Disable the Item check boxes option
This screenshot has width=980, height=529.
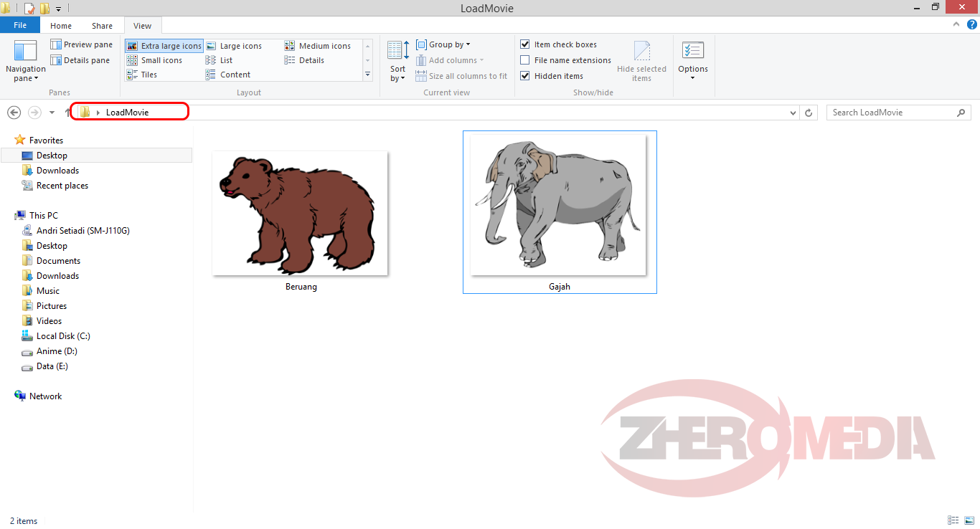coord(525,44)
